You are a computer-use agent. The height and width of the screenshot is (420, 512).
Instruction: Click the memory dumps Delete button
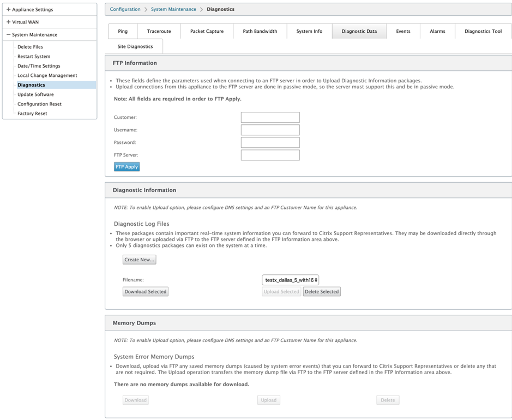pyautogui.click(x=388, y=400)
